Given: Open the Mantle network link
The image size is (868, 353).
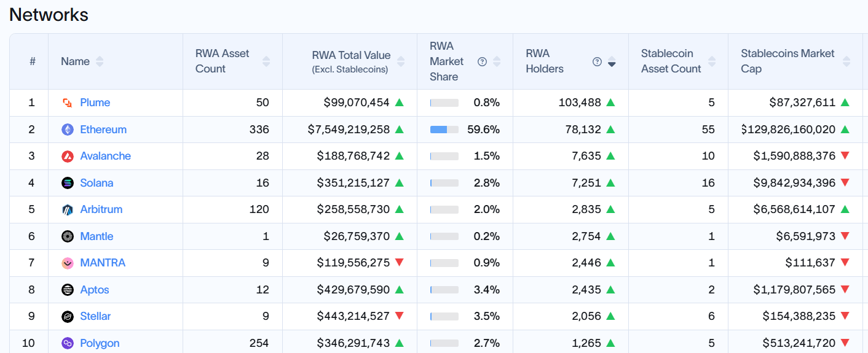Looking at the screenshot, I should coord(97,236).
